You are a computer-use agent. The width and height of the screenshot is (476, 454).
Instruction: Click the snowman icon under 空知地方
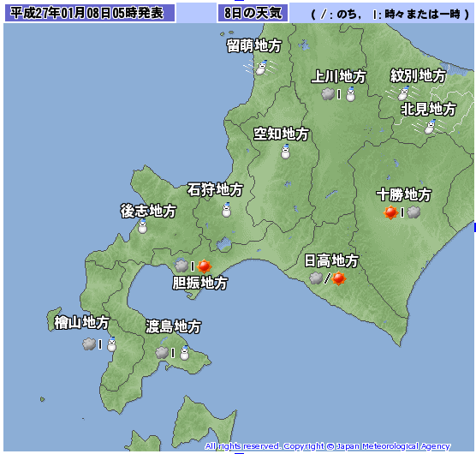285,152
